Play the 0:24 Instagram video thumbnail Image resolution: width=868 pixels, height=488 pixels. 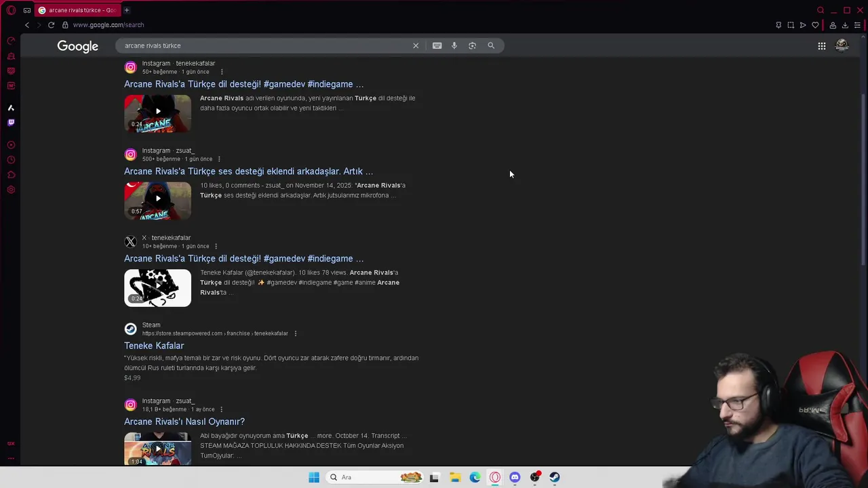point(157,113)
